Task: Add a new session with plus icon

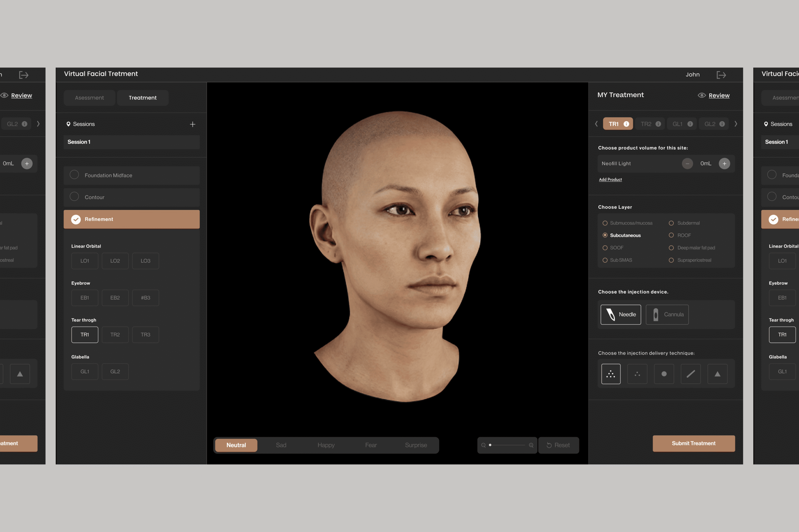Action: tap(192, 124)
